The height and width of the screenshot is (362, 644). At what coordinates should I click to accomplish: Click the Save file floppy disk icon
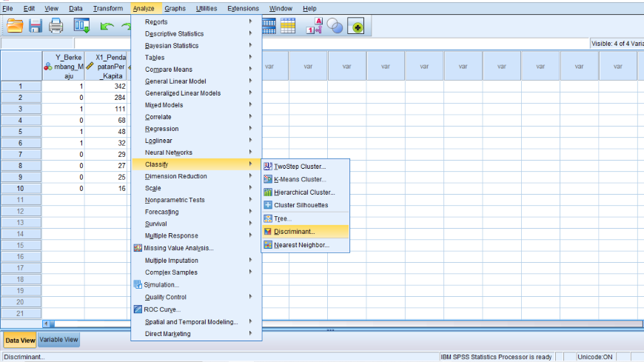coord(35,26)
